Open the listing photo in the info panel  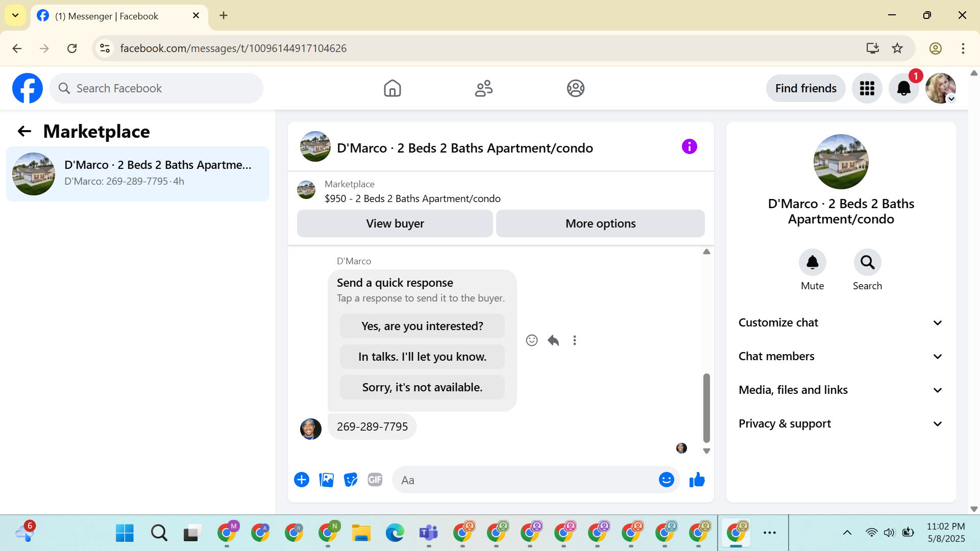841,162
